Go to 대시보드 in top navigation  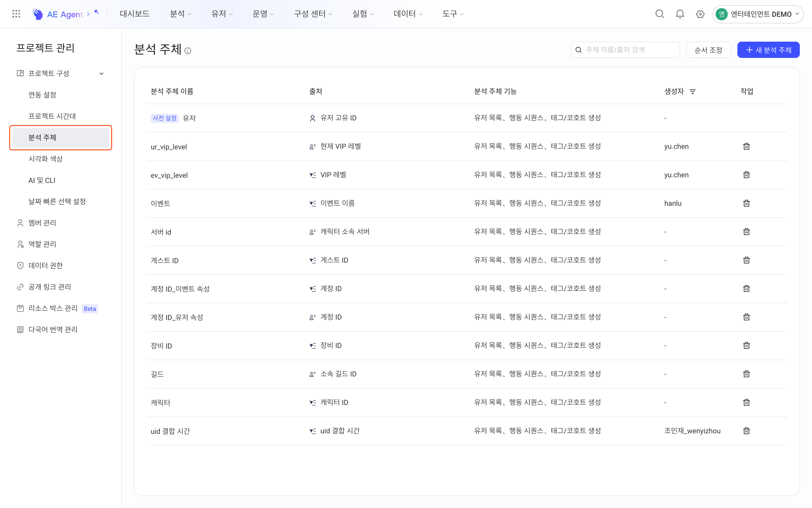click(134, 14)
